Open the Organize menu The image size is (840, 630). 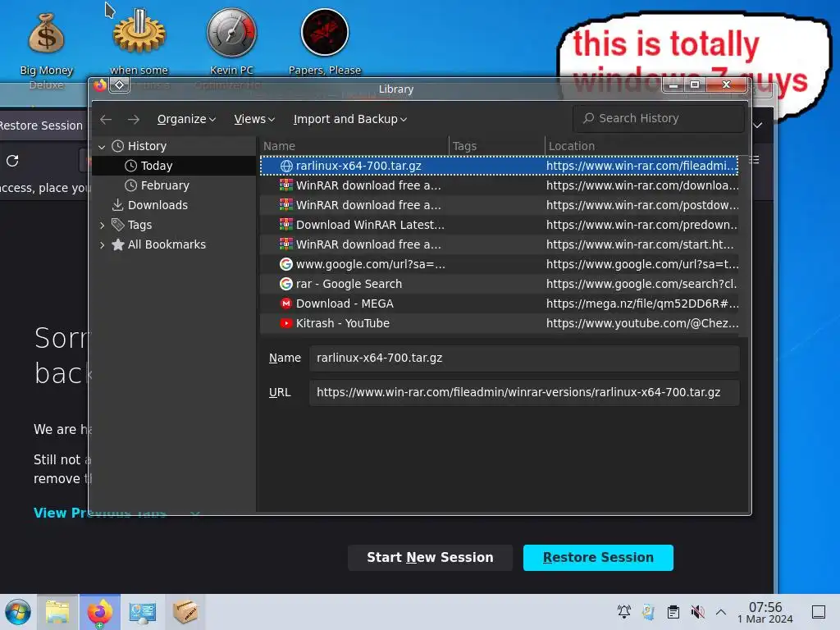click(x=186, y=119)
